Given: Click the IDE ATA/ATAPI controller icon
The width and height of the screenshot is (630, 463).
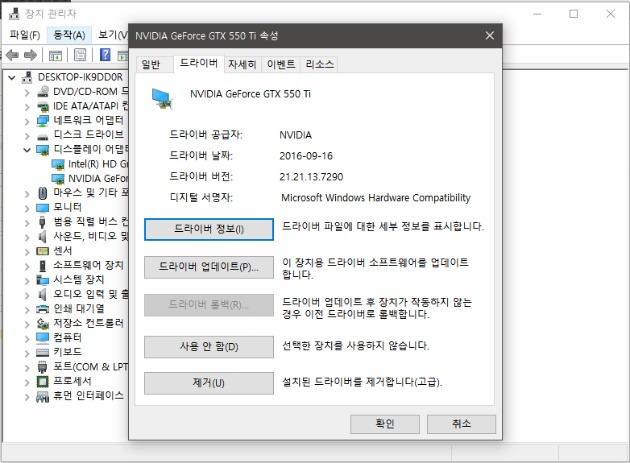Looking at the screenshot, I should (x=43, y=107).
